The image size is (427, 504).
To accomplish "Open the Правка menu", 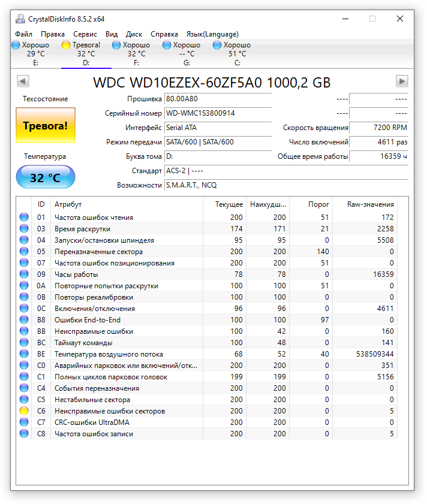I will click(53, 34).
